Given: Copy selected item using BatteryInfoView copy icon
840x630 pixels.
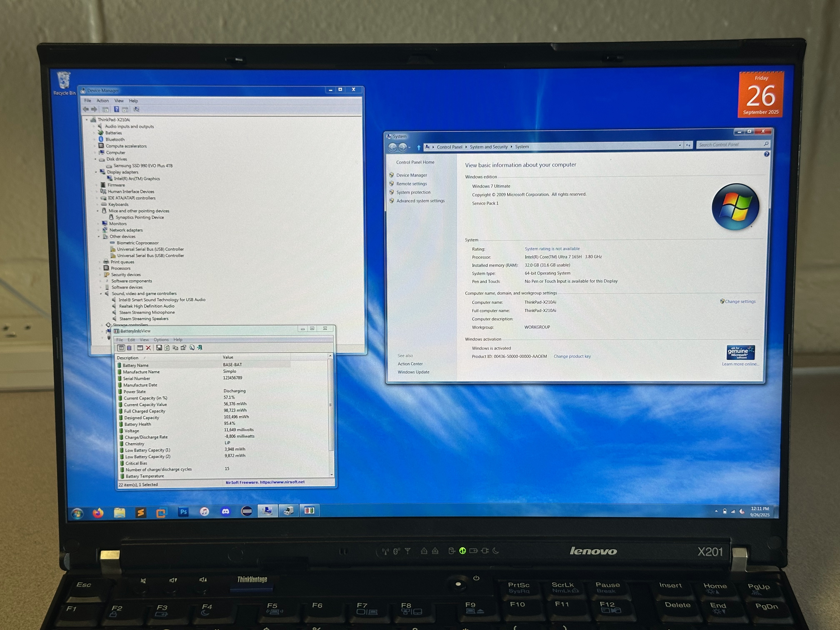Looking at the screenshot, I should coord(175,348).
